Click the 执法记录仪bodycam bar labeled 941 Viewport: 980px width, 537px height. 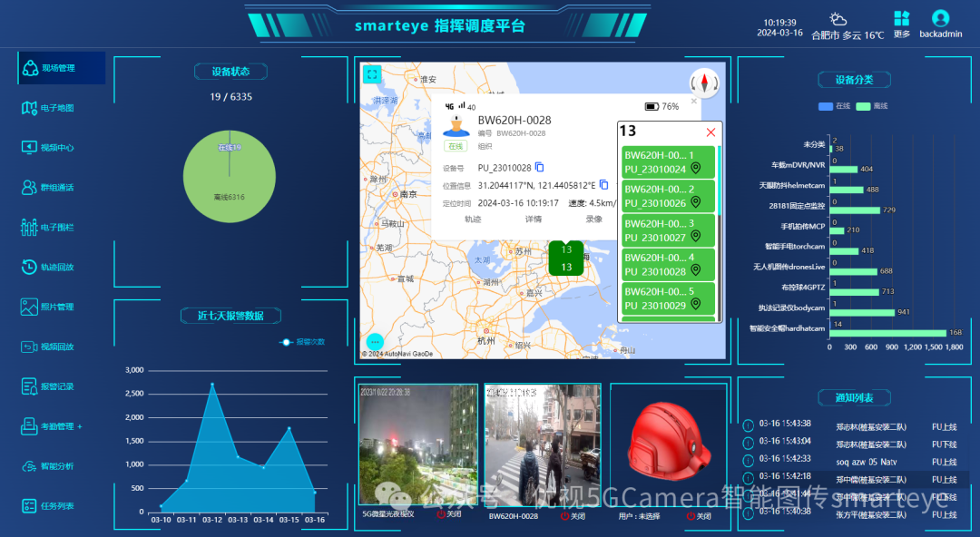click(862, 313)
